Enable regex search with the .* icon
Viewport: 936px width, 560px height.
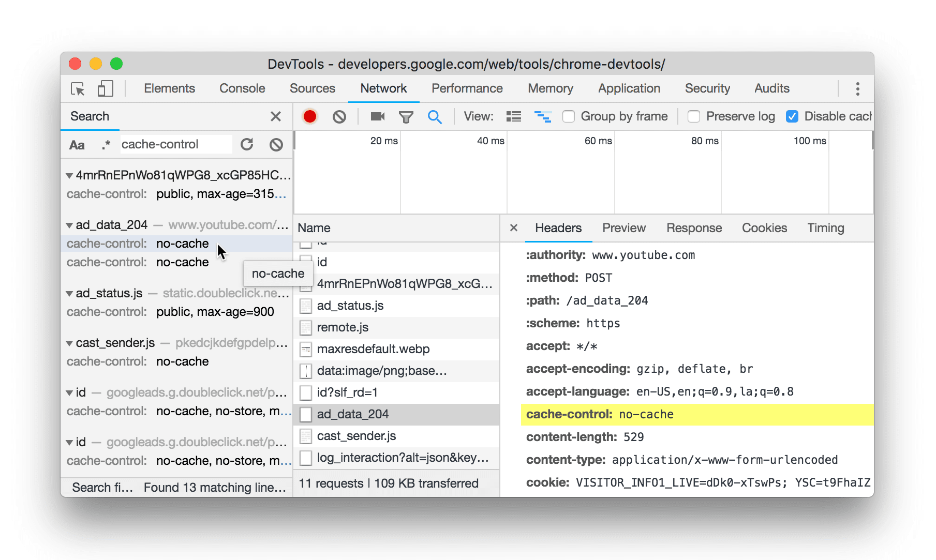[106, 144]
